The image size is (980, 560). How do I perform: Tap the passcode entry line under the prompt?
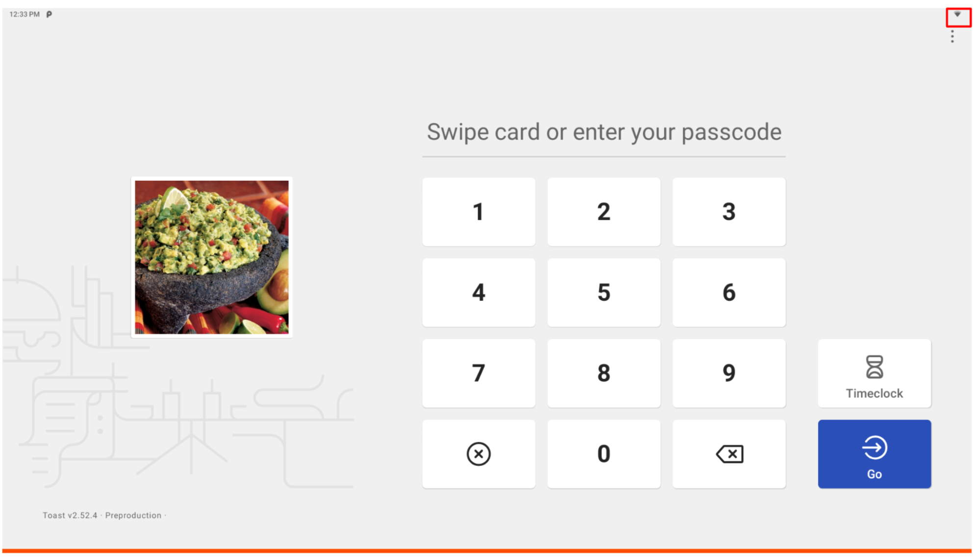pos(604,156)
